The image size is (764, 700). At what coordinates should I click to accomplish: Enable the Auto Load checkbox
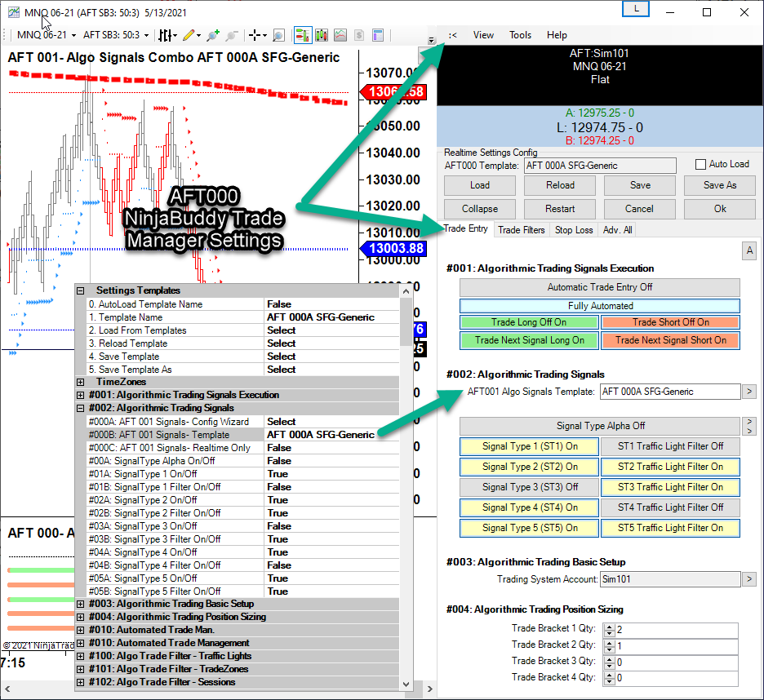tap(700, 164)
